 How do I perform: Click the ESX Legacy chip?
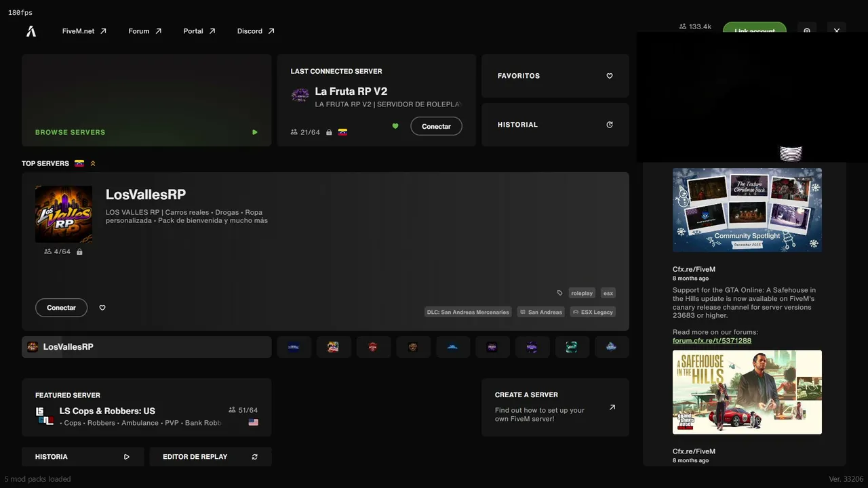pyautogui.click(x=593, y=312)
